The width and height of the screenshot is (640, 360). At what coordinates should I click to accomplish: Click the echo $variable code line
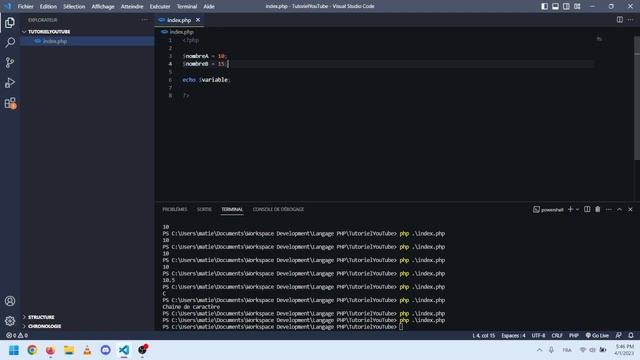(x=206, y=80)
